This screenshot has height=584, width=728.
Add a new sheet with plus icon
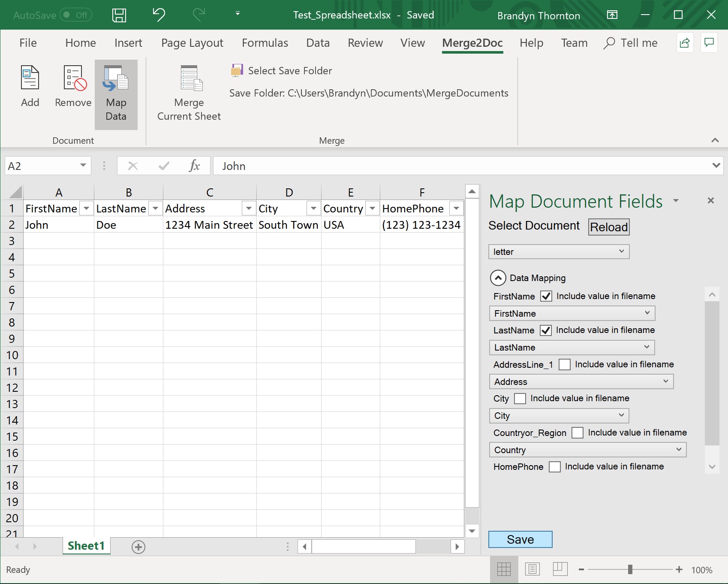click(138, 547)
